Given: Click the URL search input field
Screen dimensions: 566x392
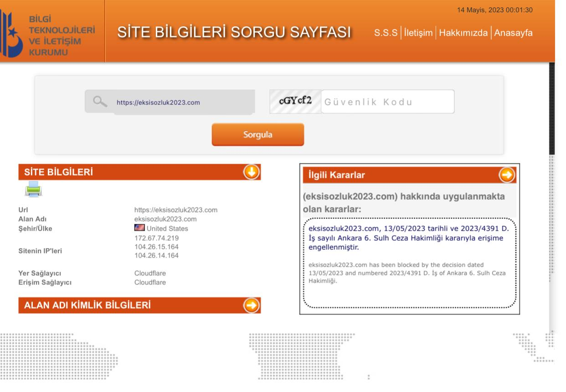Looking at the screenshot, I should pyautogui.click(x=170, y=102).
